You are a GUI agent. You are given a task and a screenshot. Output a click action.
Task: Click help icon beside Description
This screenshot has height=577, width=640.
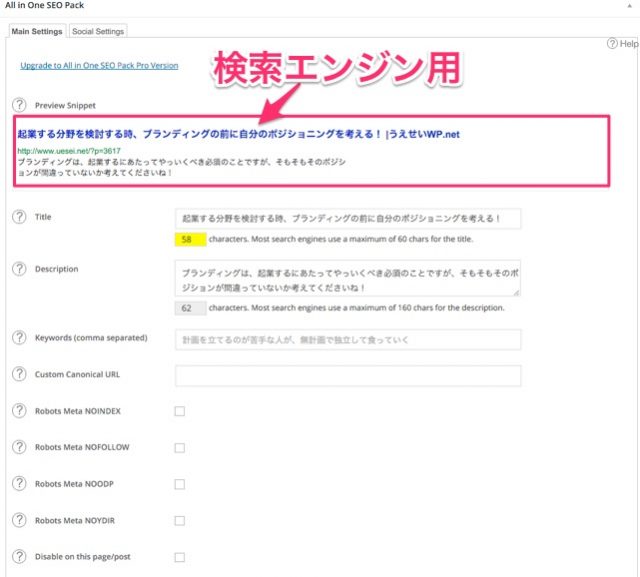(x=19, y=269)
